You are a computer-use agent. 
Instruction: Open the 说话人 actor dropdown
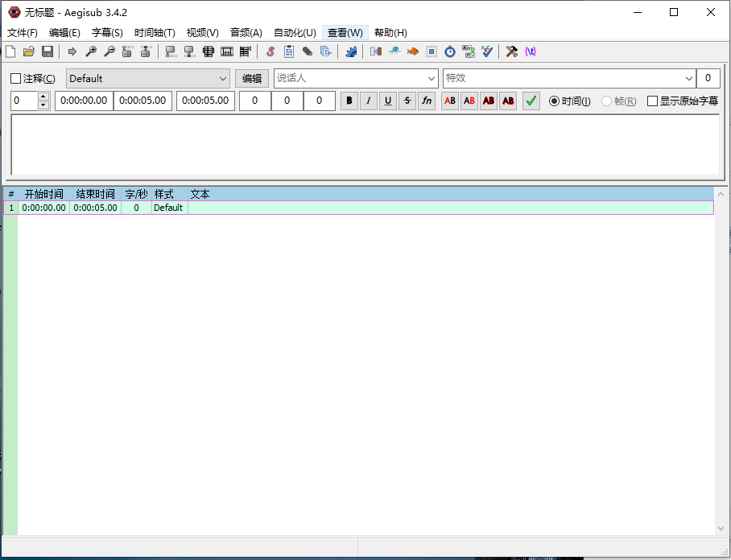[x=432, y=79]
